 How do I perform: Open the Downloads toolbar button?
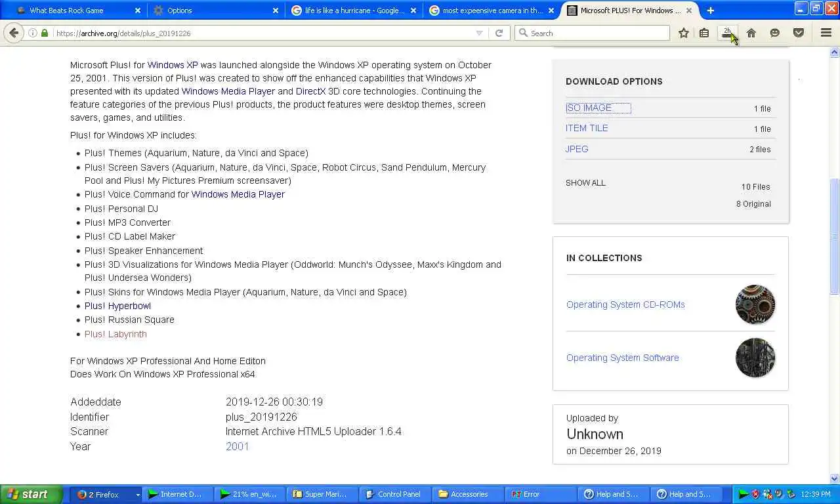[728, 33]
